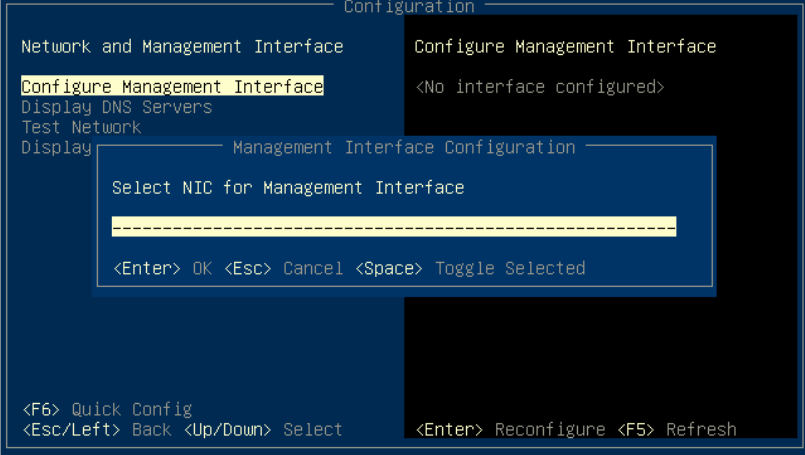805x455 pixels.
Task: Hit the <F5> Refresh shortcut
Action: [676, 429]
